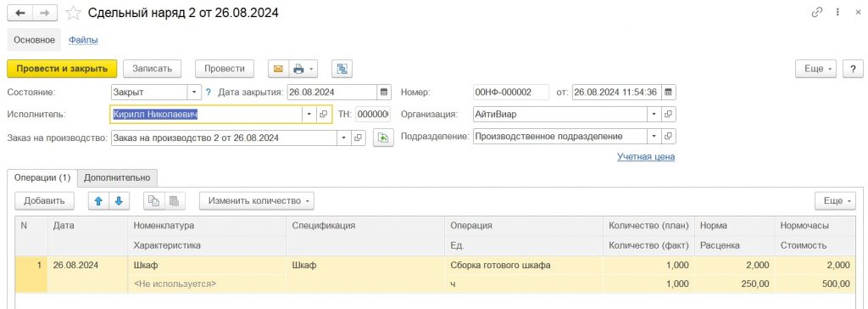Select Сборка готового шкафа operation cell
This screenshot has width=868, height=309.
tap(524, 265)
